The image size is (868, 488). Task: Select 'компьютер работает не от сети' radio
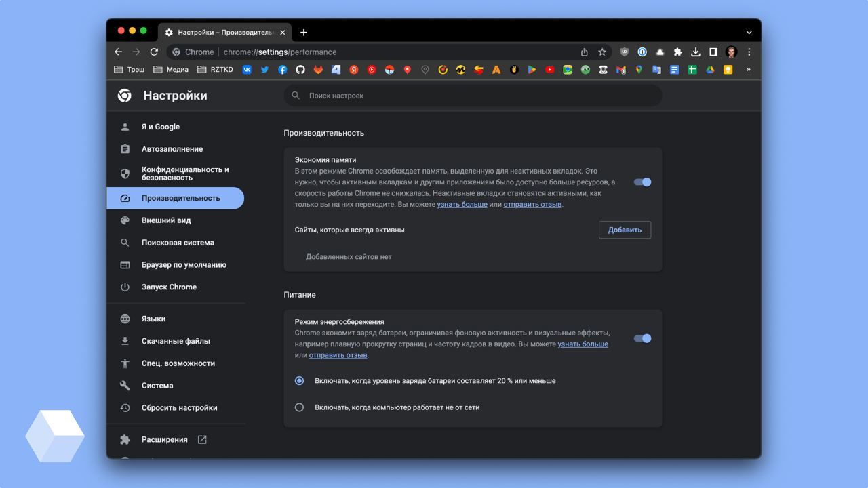[299, 407]
